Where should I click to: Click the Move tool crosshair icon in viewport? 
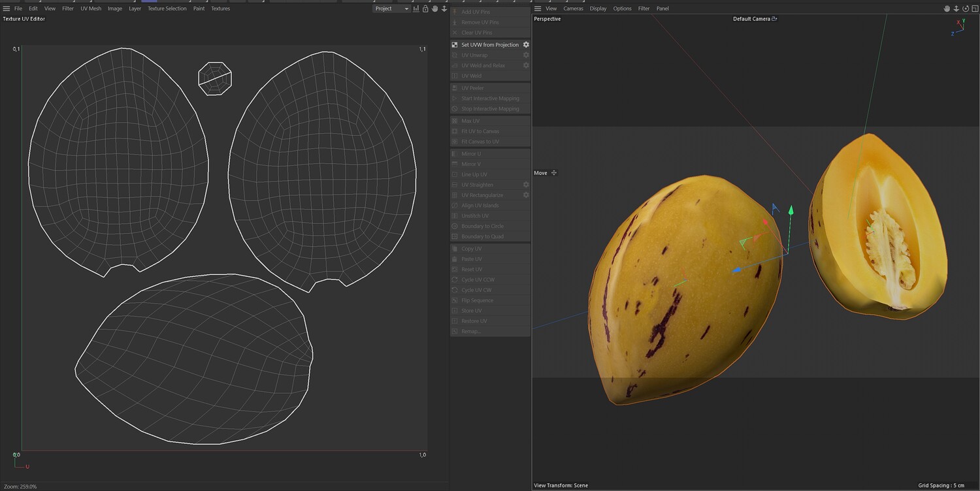[x=554, y=173]
